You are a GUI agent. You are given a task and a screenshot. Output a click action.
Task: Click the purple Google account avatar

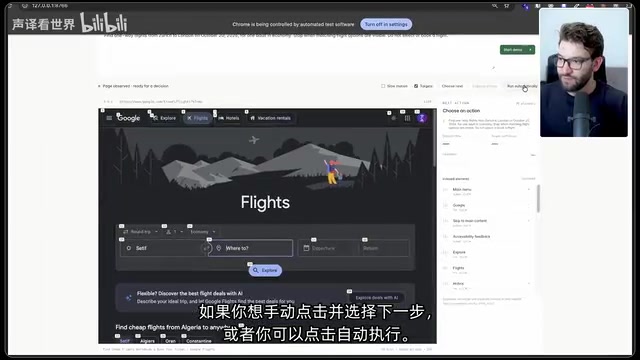coord(422,118)
